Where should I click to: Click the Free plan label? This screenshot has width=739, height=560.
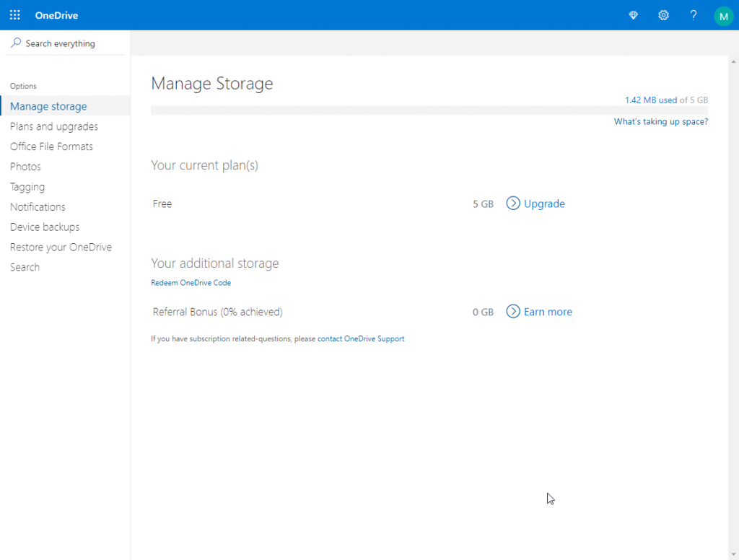162,204
